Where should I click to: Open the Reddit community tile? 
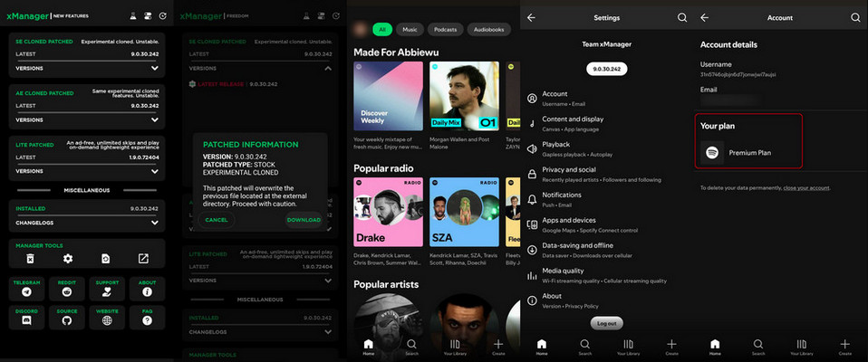66,288
